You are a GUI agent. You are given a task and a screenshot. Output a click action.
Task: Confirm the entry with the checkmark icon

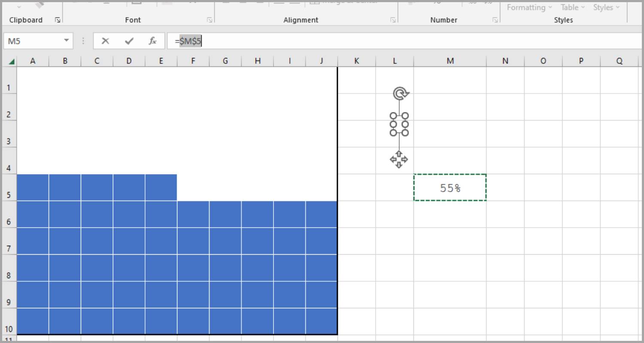point(129,41)
